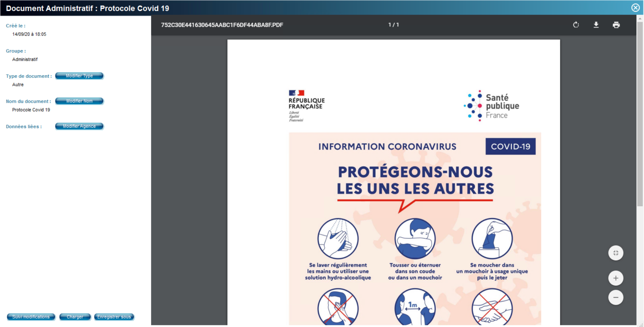This screenshot has height=327, width=644.
Task: Download the PDF file
Action: [596, 25]
